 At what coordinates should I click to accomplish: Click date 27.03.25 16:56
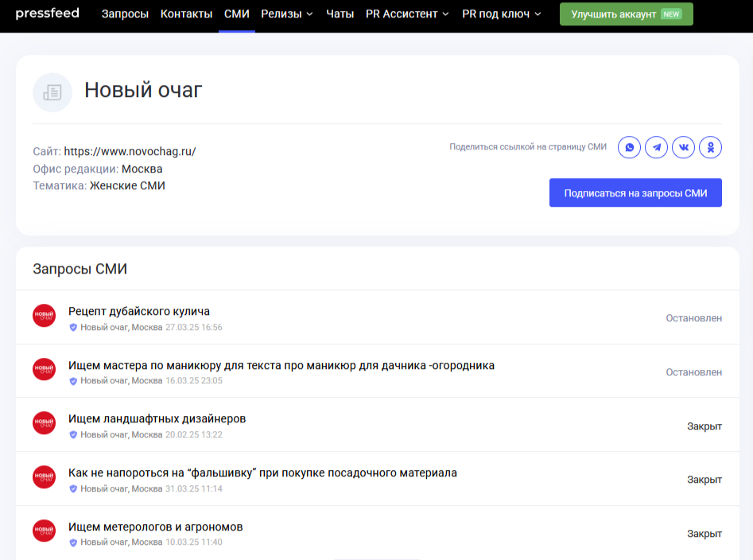(x=194, y=328)
